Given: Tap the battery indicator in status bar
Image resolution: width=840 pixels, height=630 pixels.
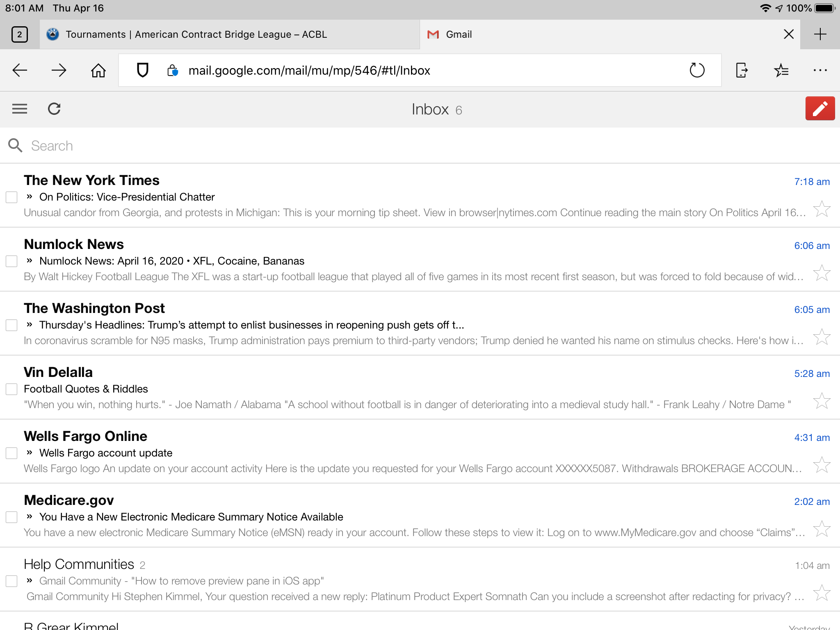Looking at the screenshot, I should coord(825,8).
